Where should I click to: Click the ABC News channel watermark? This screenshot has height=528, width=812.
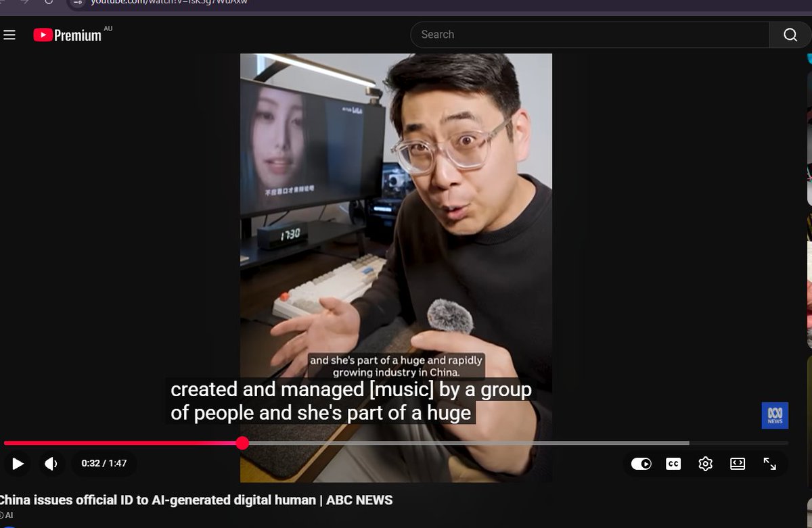click(775, 416)
